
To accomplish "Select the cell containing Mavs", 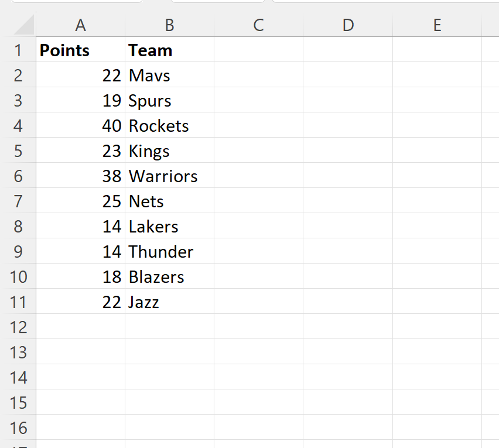I will click(169, 76).
